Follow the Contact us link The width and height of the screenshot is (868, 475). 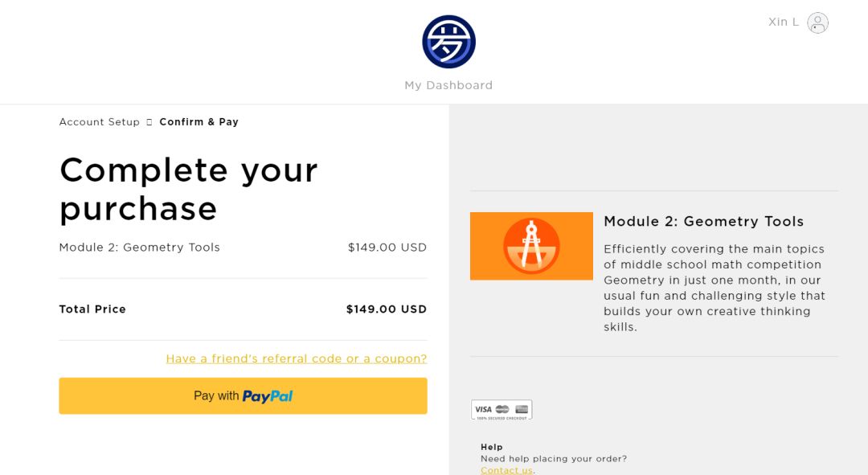click(506, 470)
